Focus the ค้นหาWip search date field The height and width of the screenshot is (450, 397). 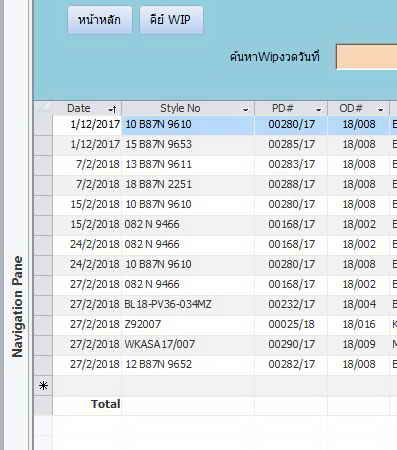tap(366, 57)
